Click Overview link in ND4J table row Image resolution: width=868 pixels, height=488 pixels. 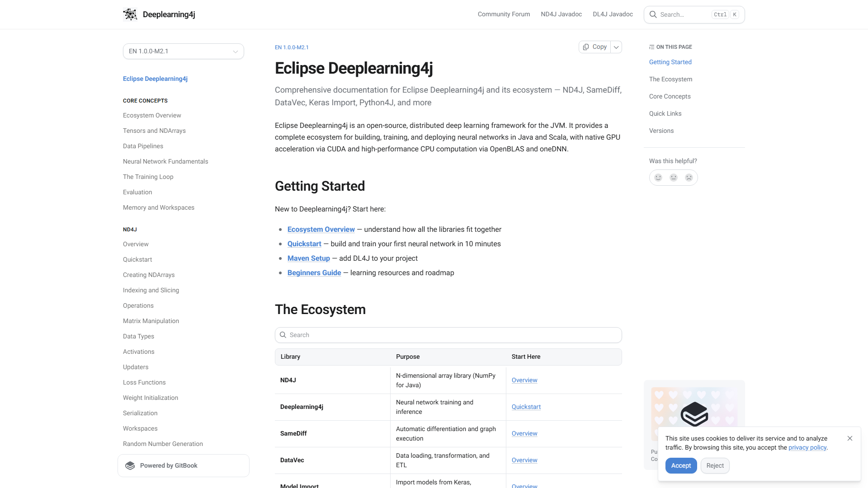tap(524, 380)
